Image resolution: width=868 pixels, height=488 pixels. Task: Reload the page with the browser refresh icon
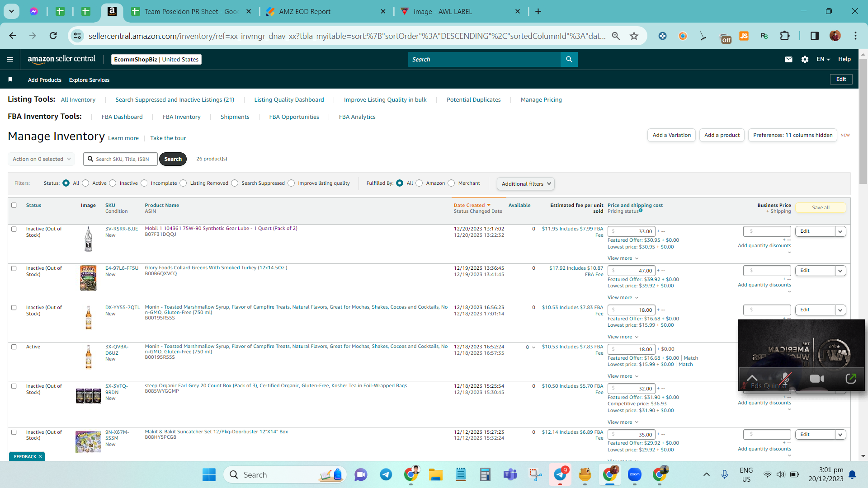pyautogui.click(x=53, y=36)
